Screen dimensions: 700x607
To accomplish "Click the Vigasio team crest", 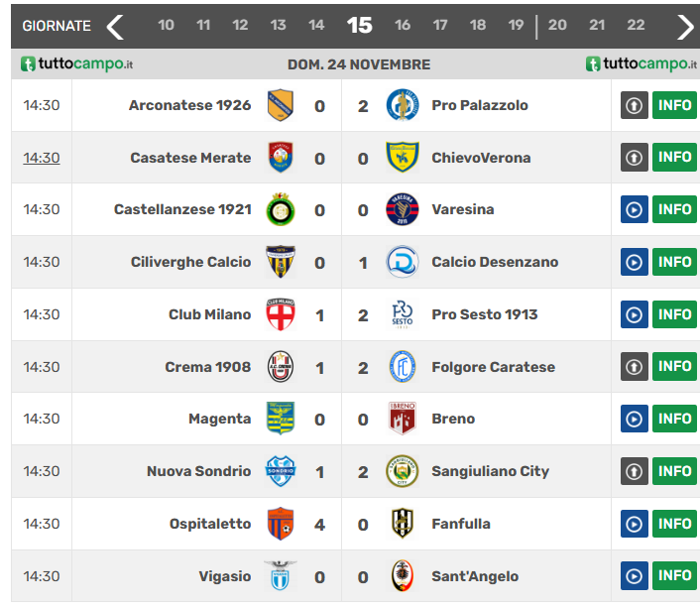I will coord(281,575).
